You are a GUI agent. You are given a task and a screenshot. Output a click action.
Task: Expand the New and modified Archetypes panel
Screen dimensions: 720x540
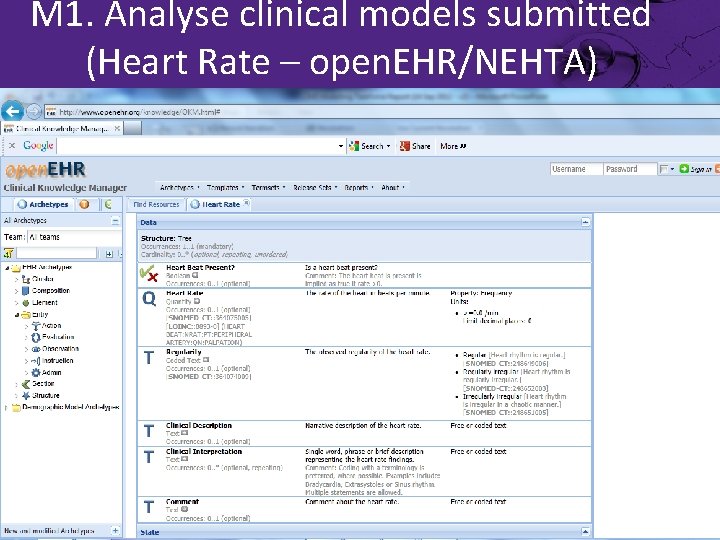pyautogui.click(x=115, y=530)
